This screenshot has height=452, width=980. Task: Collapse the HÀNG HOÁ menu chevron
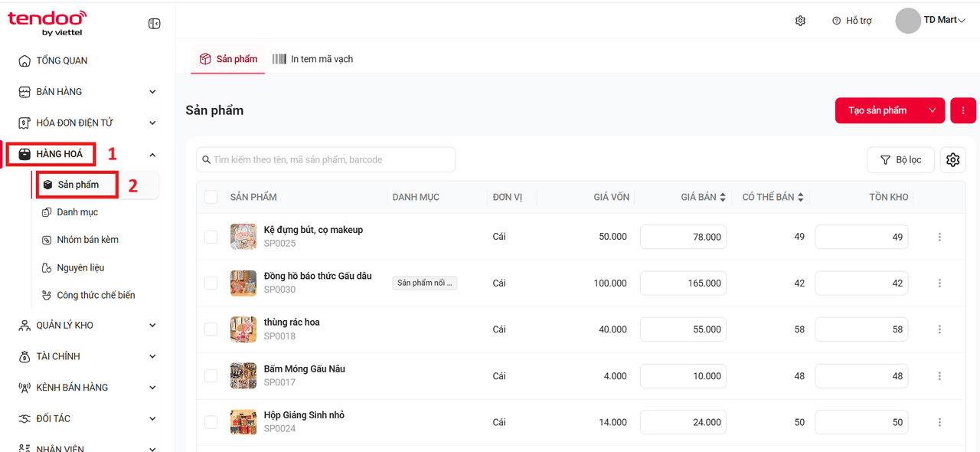click(x=152, y=155)
